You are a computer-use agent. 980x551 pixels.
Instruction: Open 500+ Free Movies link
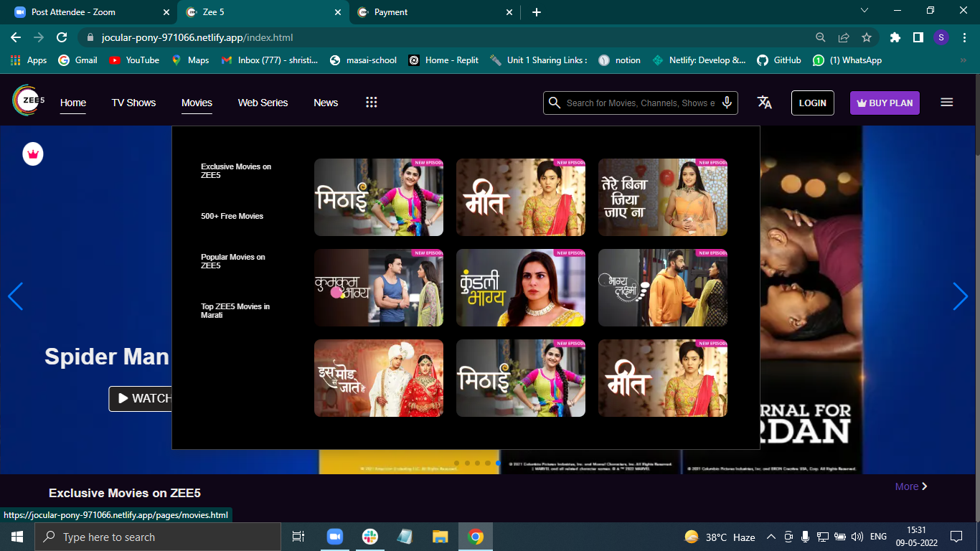232,216
